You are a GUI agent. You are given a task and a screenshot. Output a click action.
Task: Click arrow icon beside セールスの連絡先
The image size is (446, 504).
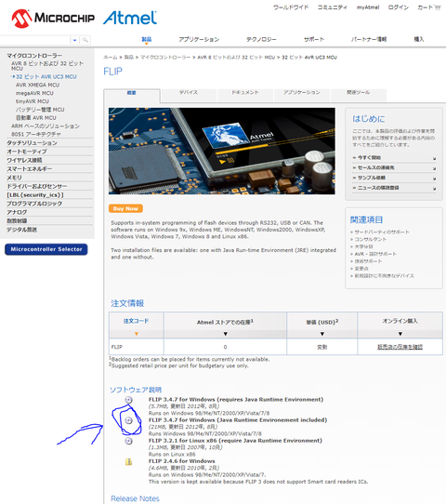click(x=434, y=168)
